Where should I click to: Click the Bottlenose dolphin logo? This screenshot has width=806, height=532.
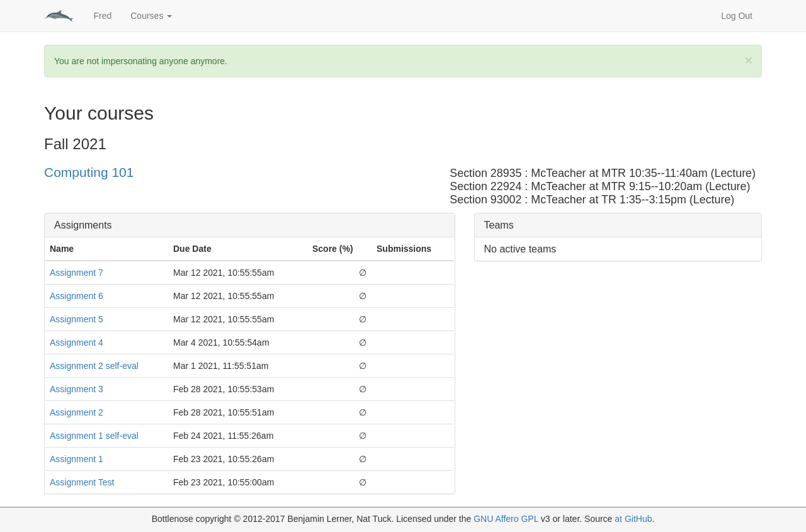click(59, 16)
